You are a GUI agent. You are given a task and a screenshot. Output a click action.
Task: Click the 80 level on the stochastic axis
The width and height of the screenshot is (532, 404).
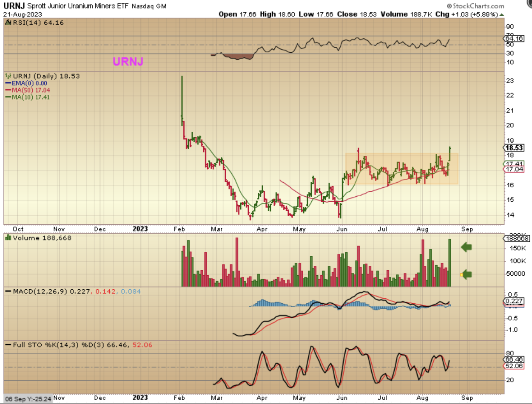tap(510, 353)
